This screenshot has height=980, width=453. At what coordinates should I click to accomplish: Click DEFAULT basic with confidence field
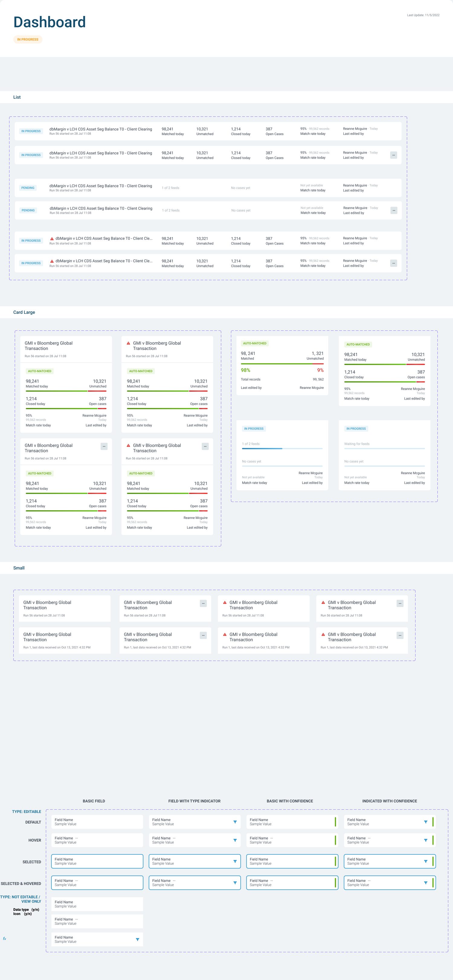click(292, 822)
